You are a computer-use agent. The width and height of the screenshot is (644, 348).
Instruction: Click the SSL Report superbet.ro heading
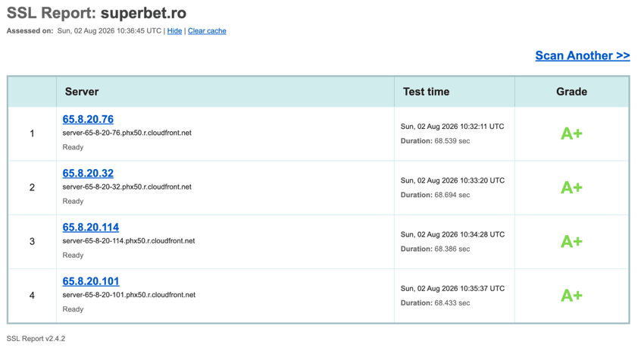coord(96,13)
